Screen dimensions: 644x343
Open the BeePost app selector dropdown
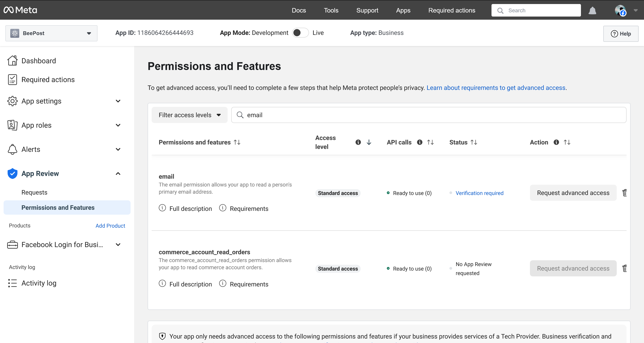tap(51, 33)
